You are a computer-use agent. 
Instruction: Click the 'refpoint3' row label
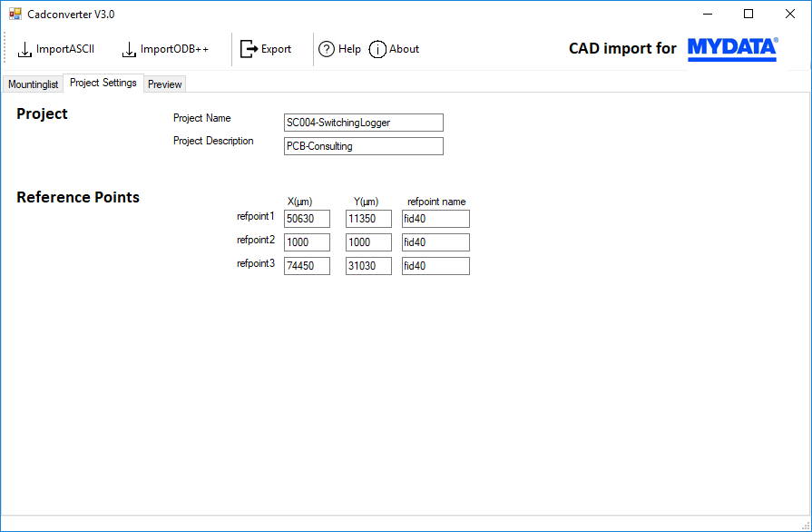[x=256, y=263]
